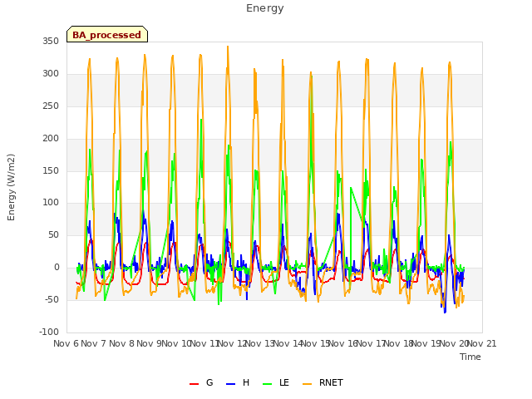Click the Nov 6 x-axis tick label
Image resolution: width=532 pixels, height=399 pixels.
[66, 343]
